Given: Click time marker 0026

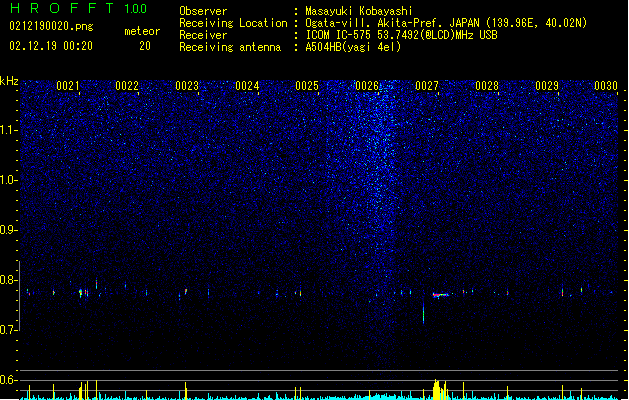Looking at the screenshot, I should (x=367, y=86).
